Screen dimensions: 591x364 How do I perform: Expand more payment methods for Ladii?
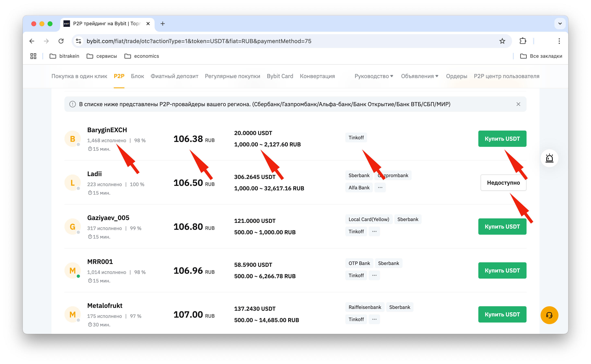tap(380, 187)
